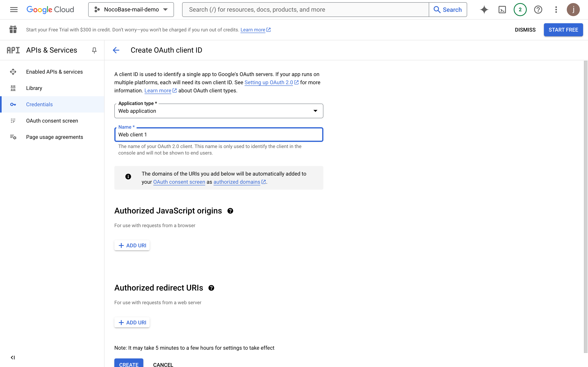Open Library in the sidebar
Screen dimensions: 588x367
point(34,88)
